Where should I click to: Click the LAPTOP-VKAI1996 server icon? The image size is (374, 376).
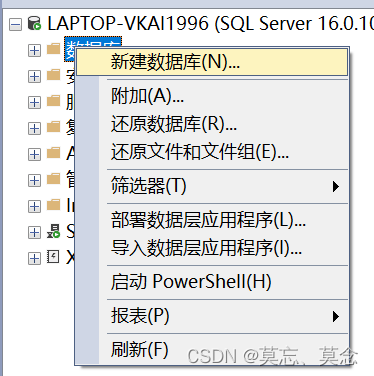click(34, 24)
